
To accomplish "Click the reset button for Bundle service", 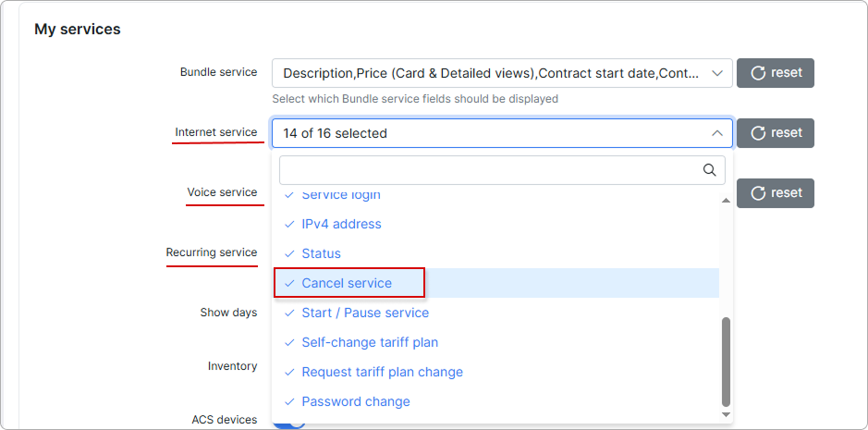I will tap(775, 73).
